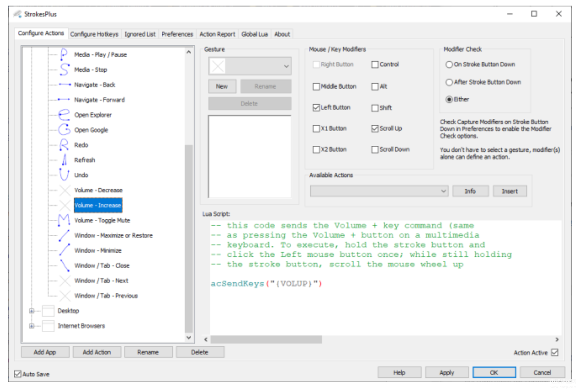Expand the Desktop tree node
Image resolution: width=580 pixels, height=392 pixels.
pyautogui.click(x=32, y=311)
